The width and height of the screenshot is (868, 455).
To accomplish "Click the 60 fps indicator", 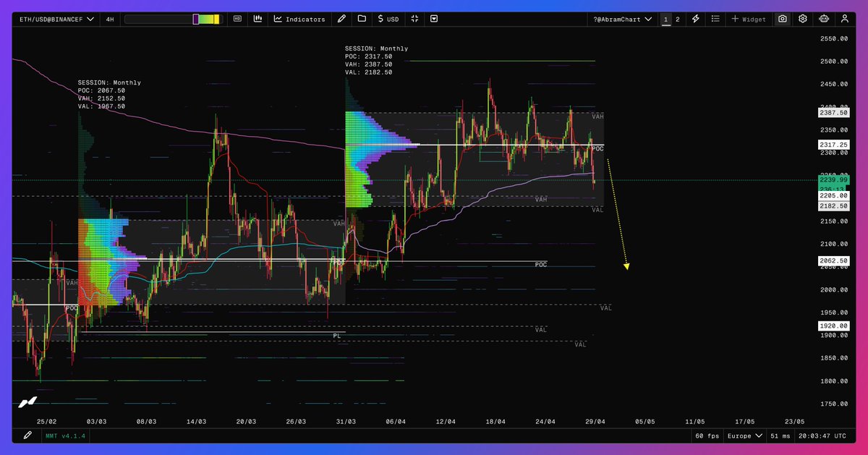I will pyautogui.click(x=707, y=436).
